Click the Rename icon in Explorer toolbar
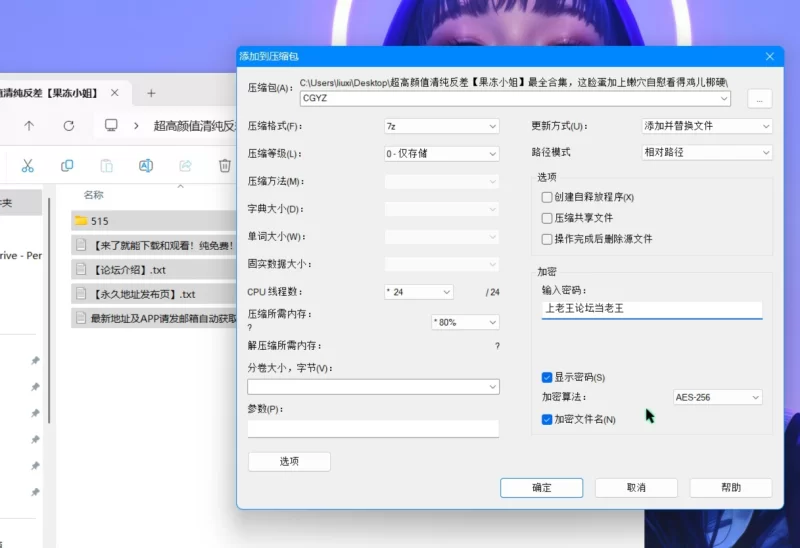The height and width of the screenshot is (548, 800). [x=146, y=165]
